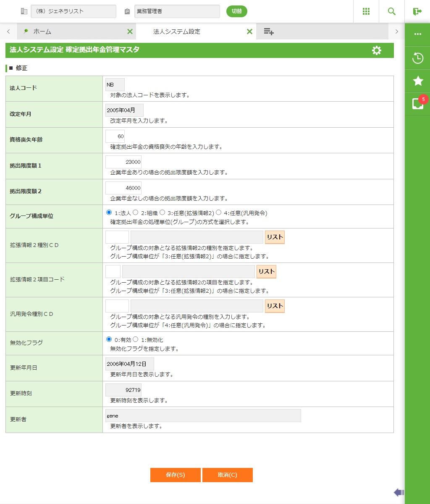Viewport: 430px width, 504px height.
Task: Click the search magnifier icon
Action: point(392,11)
